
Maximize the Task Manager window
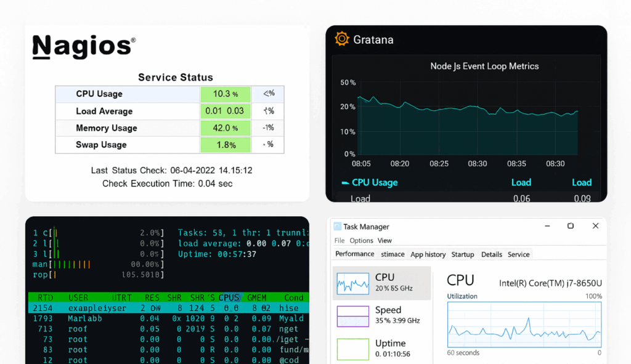pyautogui.click(x=570, y=226)
